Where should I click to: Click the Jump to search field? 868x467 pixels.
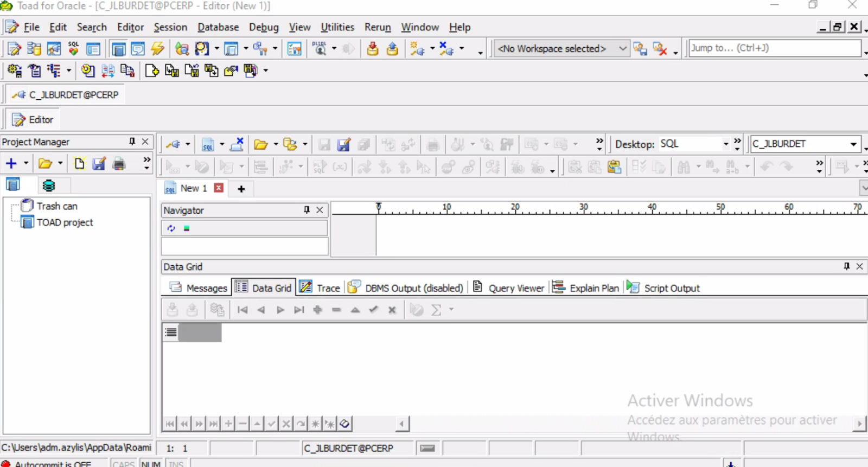(x=775, y=48)
